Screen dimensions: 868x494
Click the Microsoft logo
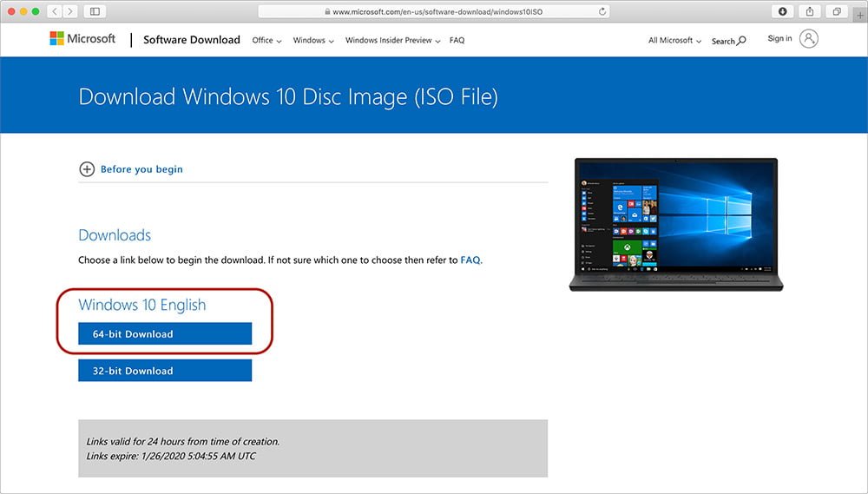[x=82, y=39]
